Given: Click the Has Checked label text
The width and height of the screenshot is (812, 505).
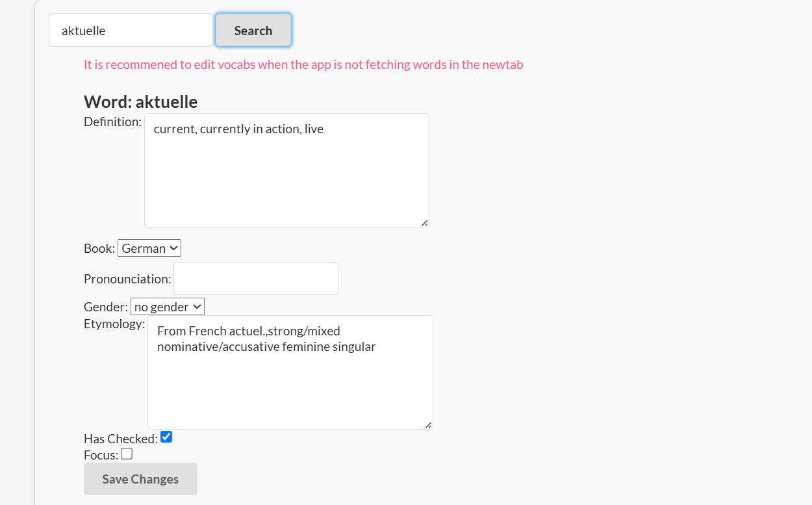Looking at the screenshot, I should 121,439.
